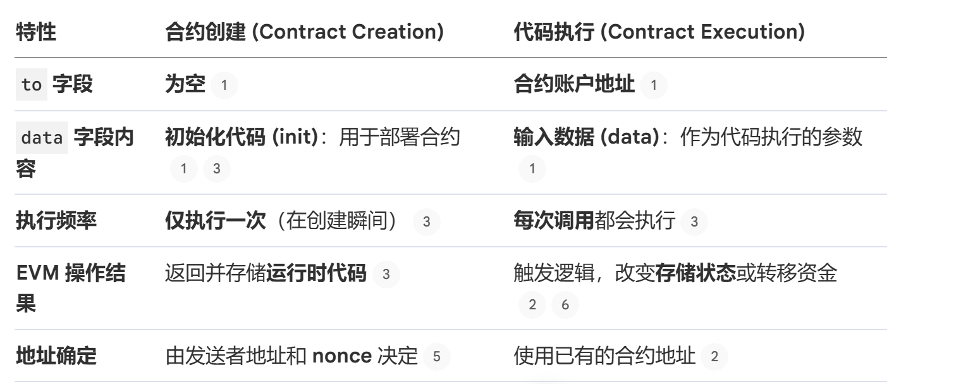Click citation 3 under 初始化代码 (init)
The width and height of the screenshot is (980, 384).
point(217,169)
